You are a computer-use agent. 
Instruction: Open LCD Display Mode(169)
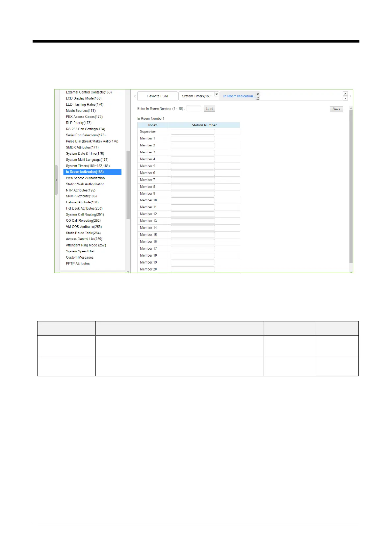(x=84, y=98)
